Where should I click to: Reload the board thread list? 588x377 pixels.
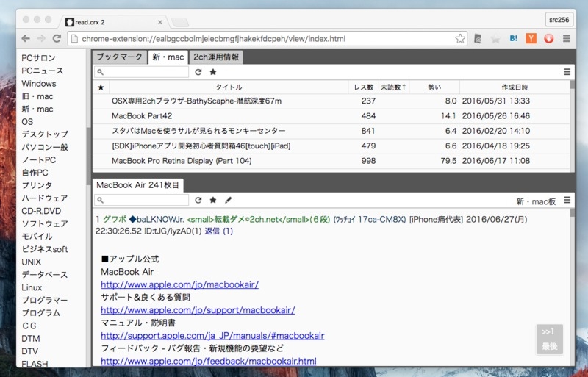point(198,72)
